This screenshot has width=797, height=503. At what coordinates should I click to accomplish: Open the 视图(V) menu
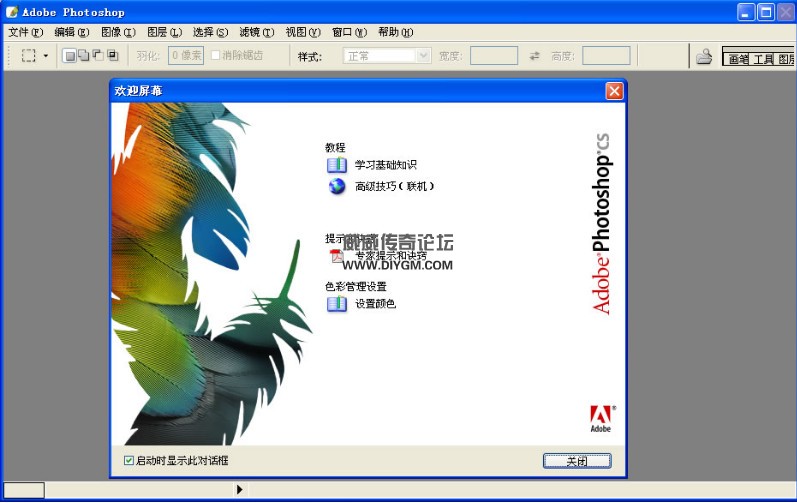[303, 32]
